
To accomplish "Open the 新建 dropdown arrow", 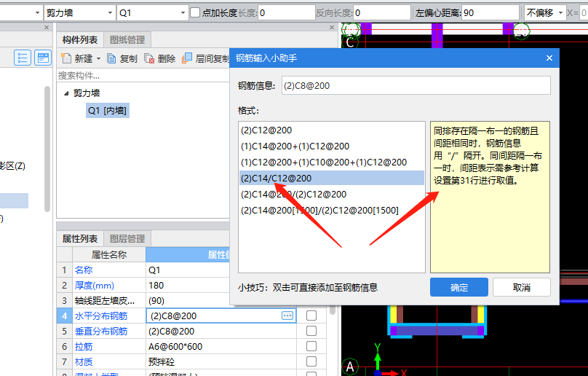I will tap(99, 58).
